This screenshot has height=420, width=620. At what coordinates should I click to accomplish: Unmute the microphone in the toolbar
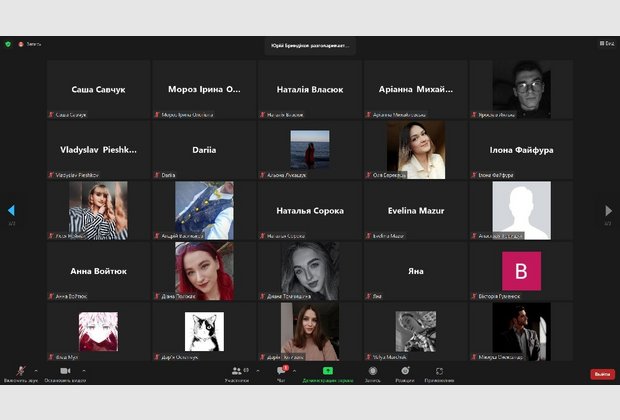(x=19, y=371)
